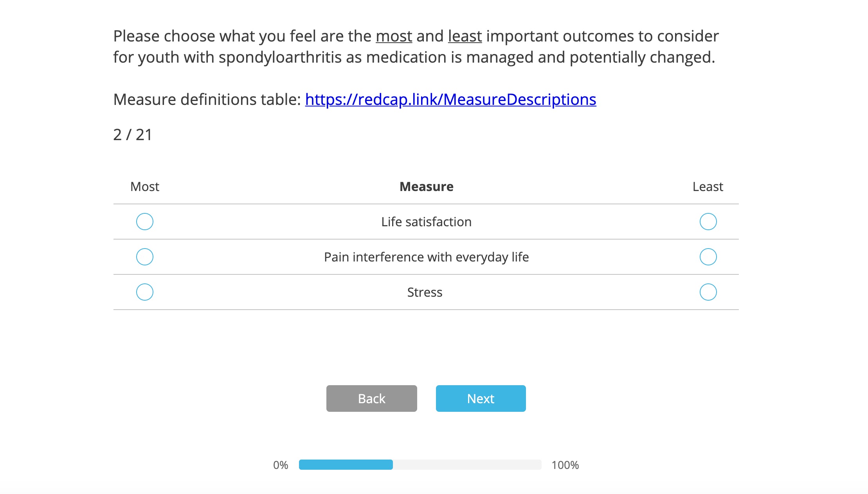Click the filled blue progress bar section
The height and width of the screenshot is (494, 868).
point(346,465)
